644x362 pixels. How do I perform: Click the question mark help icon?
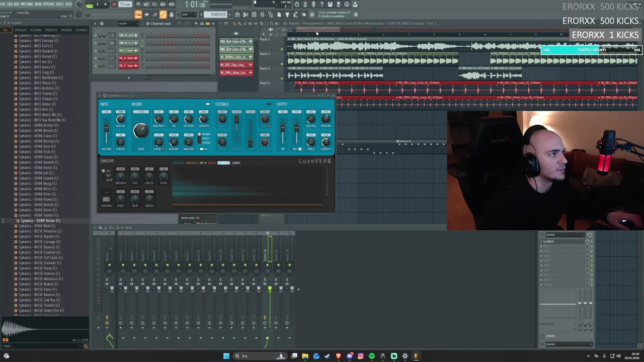322,4
